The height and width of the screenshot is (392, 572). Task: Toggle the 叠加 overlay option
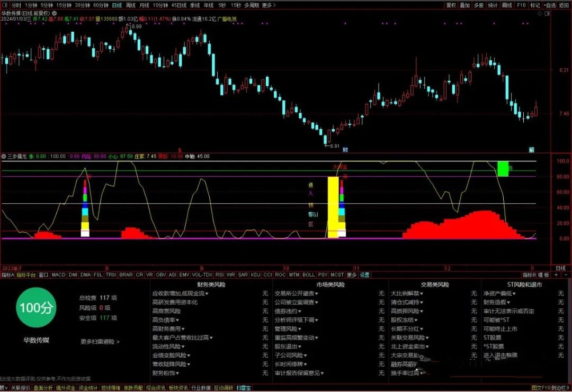pyautogui.click(x=464, y=5)
